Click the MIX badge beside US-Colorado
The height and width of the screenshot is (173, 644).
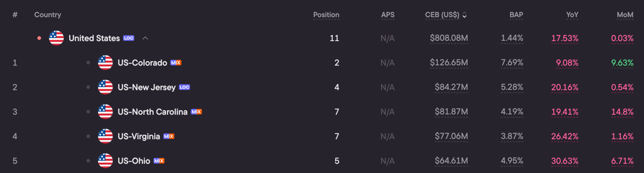coord(176,63)
